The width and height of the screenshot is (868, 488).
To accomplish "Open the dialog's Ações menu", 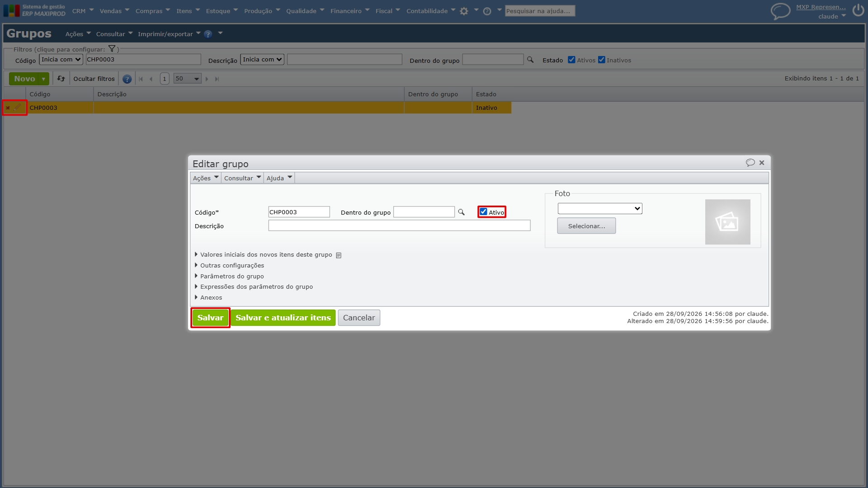I will click(206, 178).
